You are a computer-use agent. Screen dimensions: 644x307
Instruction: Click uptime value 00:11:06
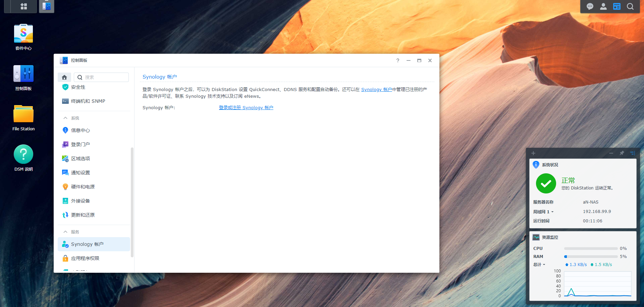click(593, 221)
